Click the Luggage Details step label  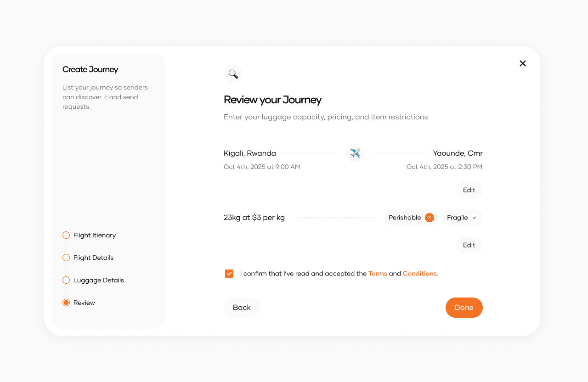(x=99, y=280)
